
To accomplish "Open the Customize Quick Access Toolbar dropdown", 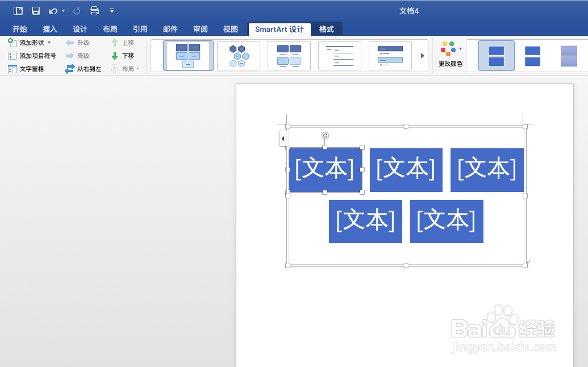I will 112,11.
